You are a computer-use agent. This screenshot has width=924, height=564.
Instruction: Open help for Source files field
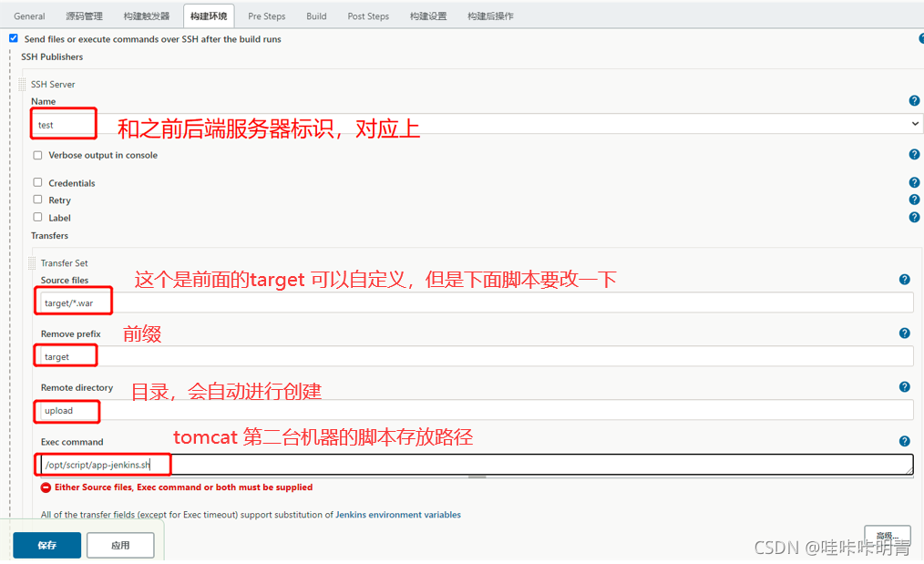click(x=905, y=280)
